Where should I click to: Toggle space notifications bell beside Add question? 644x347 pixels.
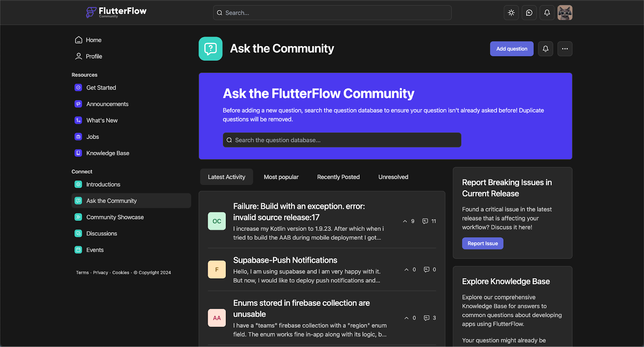click(x=545, y=49)
